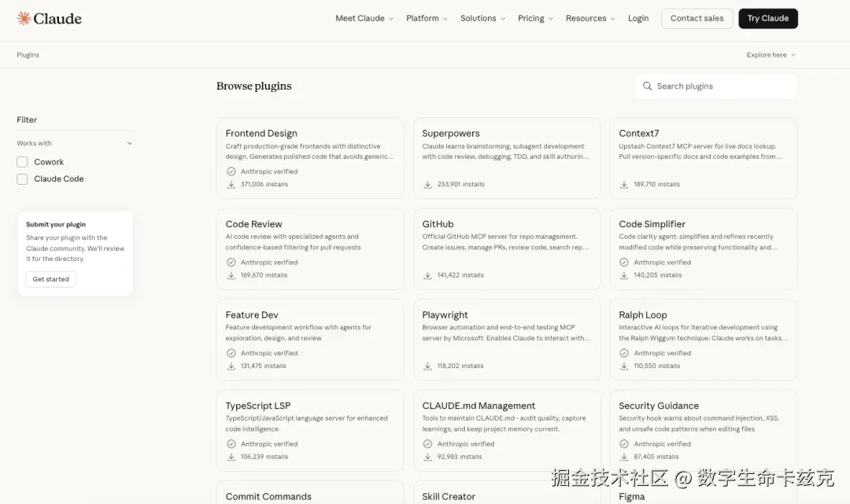The height and width of the screenshot is (504, 850).
Task: Open the Context7 plugin
Action: (704, 158)
